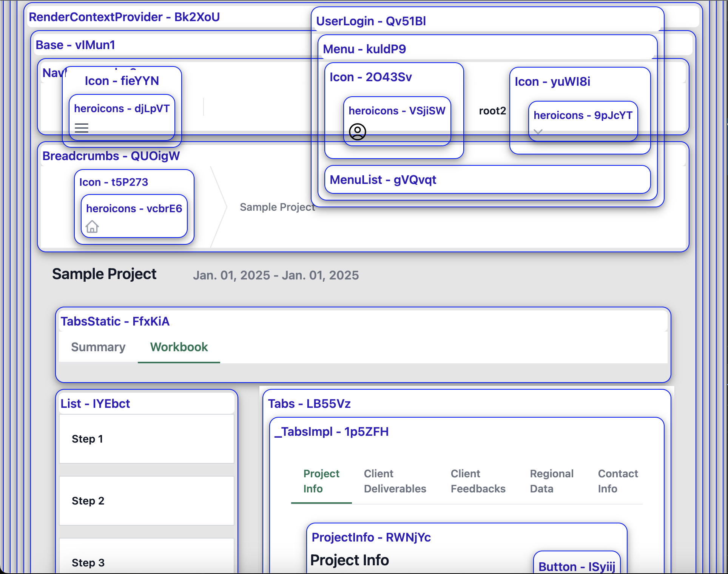
Task: Select the Regional Data tab
Action: coord(551,481)
